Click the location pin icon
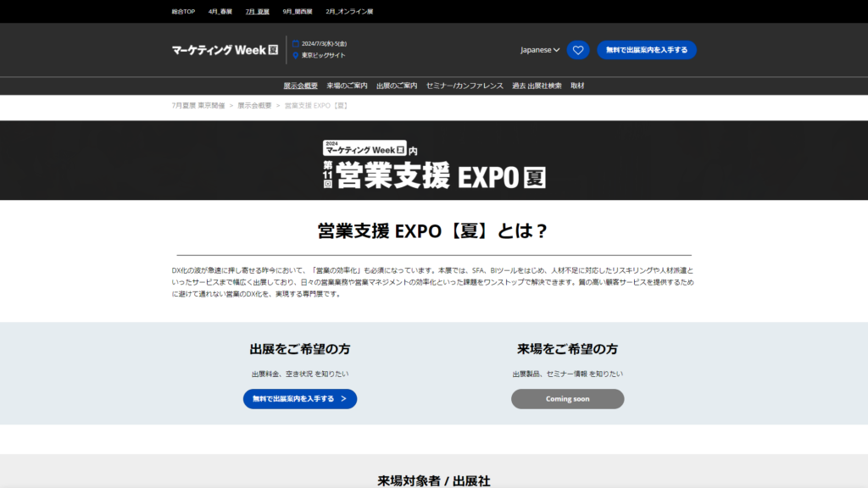The image size is (868, 488). [x=296, y=55]
